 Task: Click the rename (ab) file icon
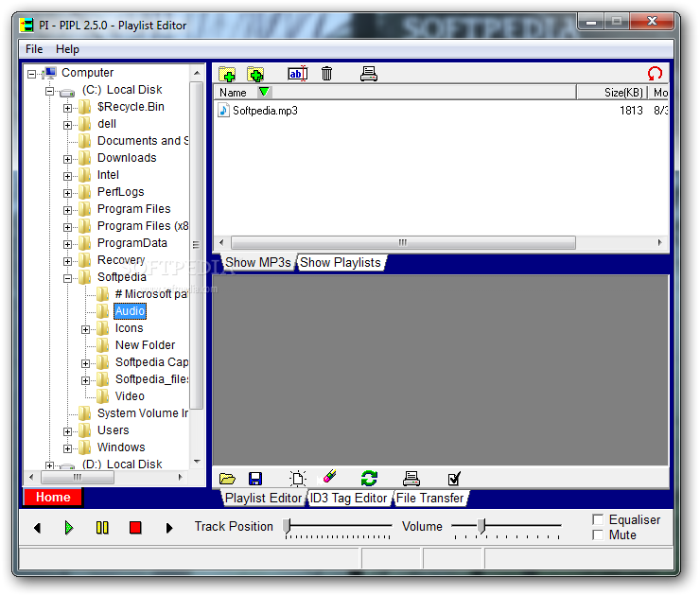pyautogui.click(x=297, y=74)
